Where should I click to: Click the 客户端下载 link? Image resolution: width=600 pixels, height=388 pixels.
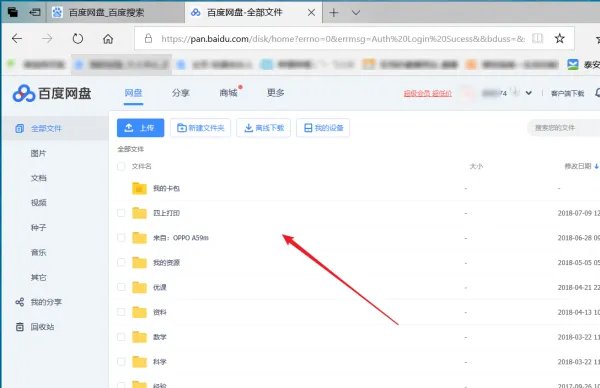coord(567,93)
